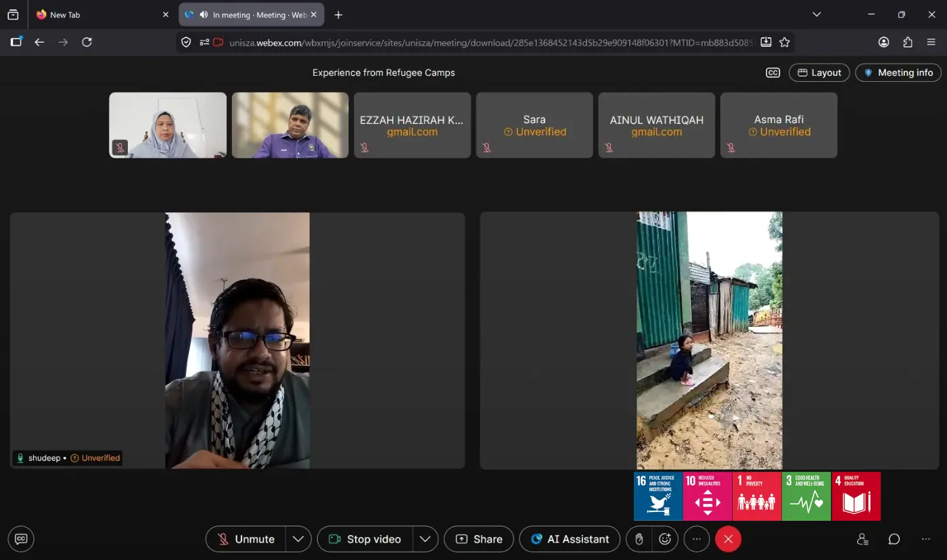Open the reactions emoji picker
This screenshot has width=947, height=560.
(x=665, y=539)
